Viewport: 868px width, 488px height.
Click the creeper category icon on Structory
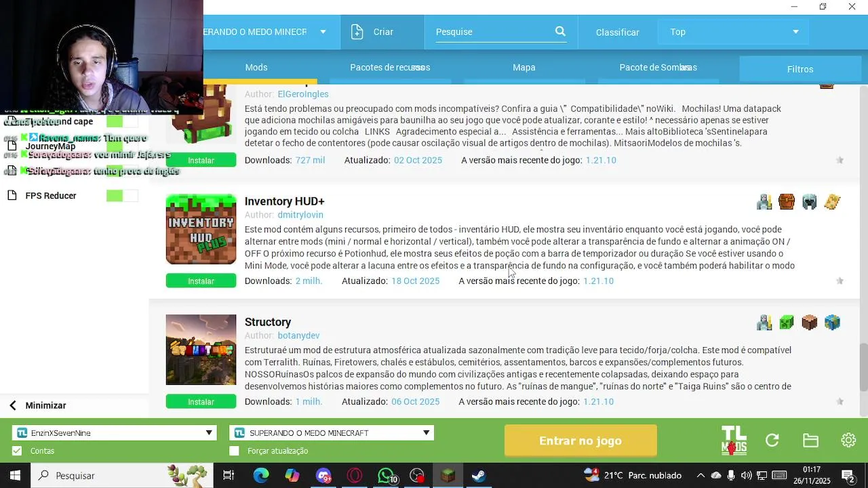pyautogui.click(x=787, y=323)
